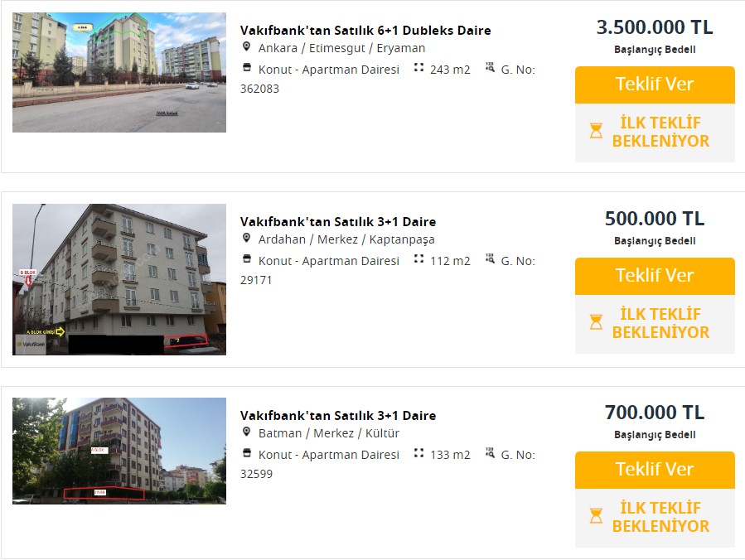Open the Ardahan 3+1 Daire listing title
The width and height of the screenshot is (745, 560).
pyautogui.click(x=338, y=222)
